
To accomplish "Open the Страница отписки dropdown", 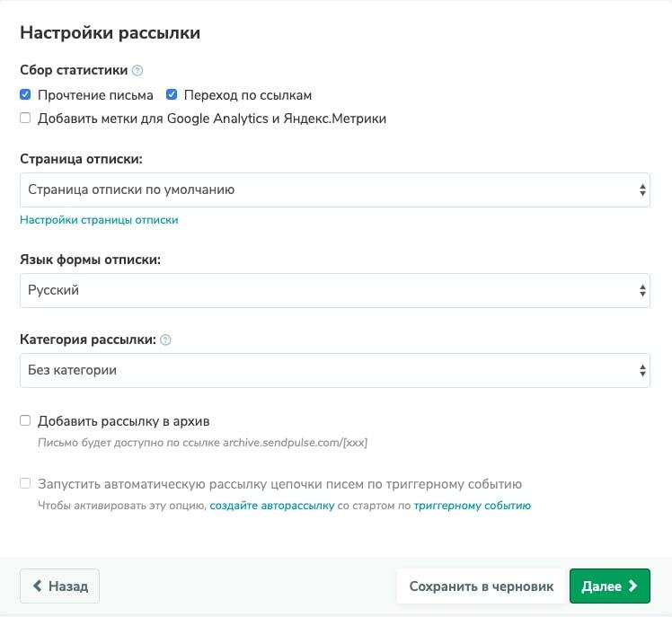I will click(x=334, y=190).
